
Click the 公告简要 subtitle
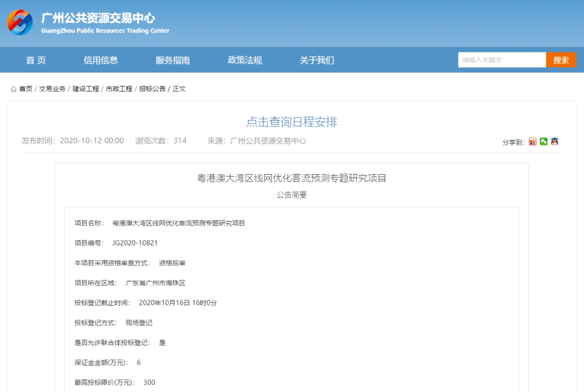[291, 195]
